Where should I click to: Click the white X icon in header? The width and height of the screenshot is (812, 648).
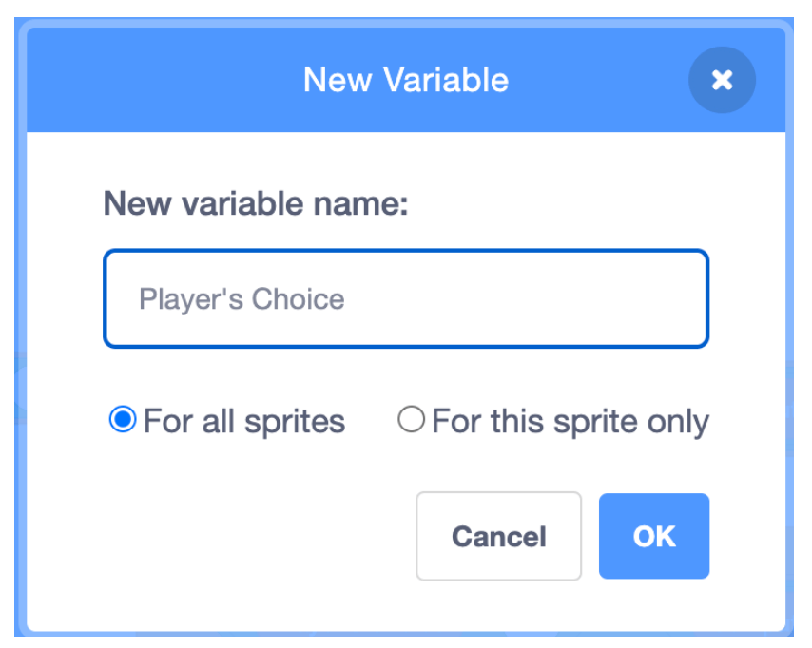pos(722,80)
